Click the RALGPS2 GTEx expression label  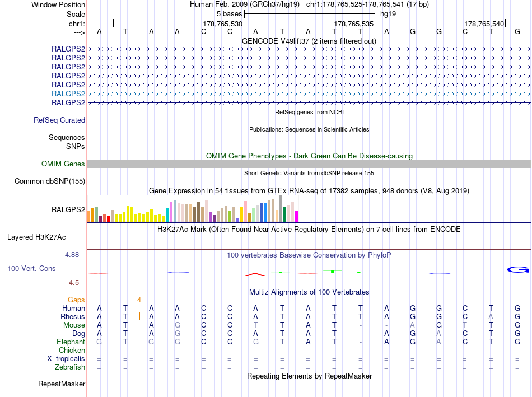(68, 209)
